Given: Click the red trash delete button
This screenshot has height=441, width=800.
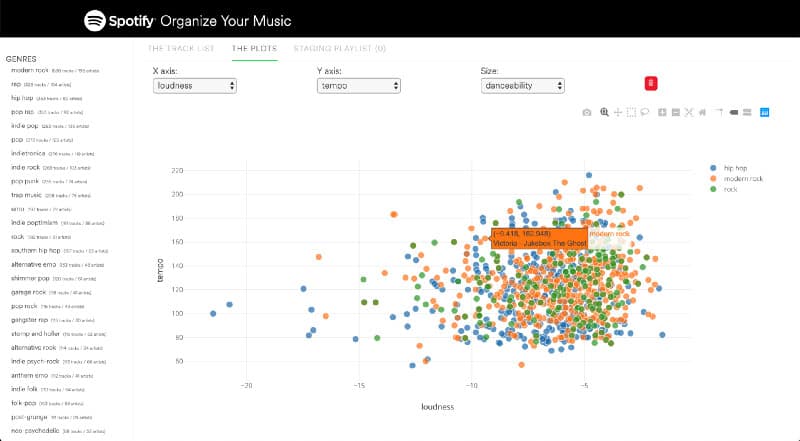Looking at the screenshot, I should tap(650, 85).
